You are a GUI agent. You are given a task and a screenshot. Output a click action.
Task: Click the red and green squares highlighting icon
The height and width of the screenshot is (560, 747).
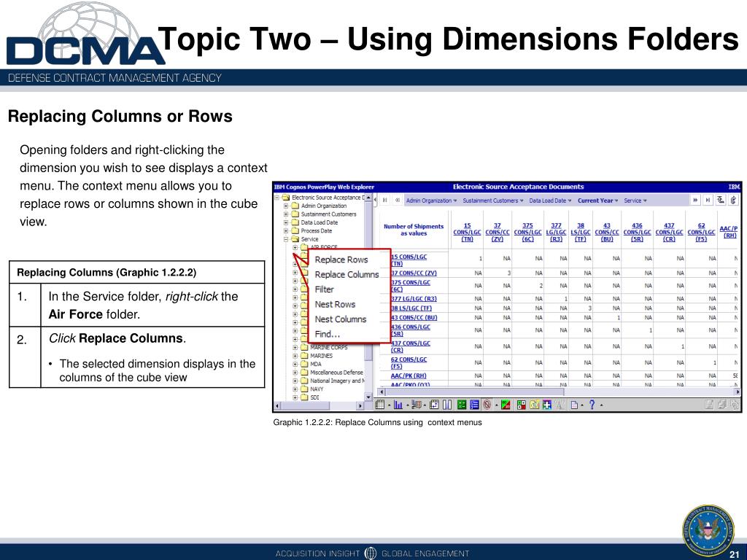pyautogui.click(x=521, y=405)
